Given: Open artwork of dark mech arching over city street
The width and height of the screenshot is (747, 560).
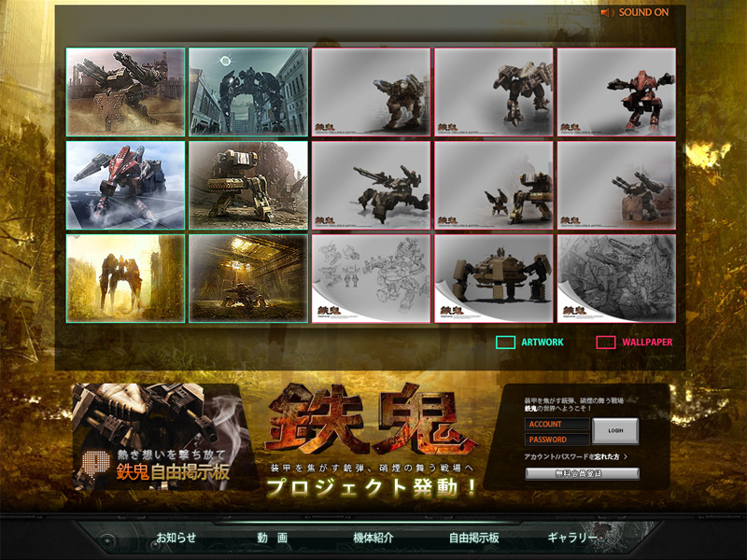Looking at the screenshot, I should coord(248,91).
